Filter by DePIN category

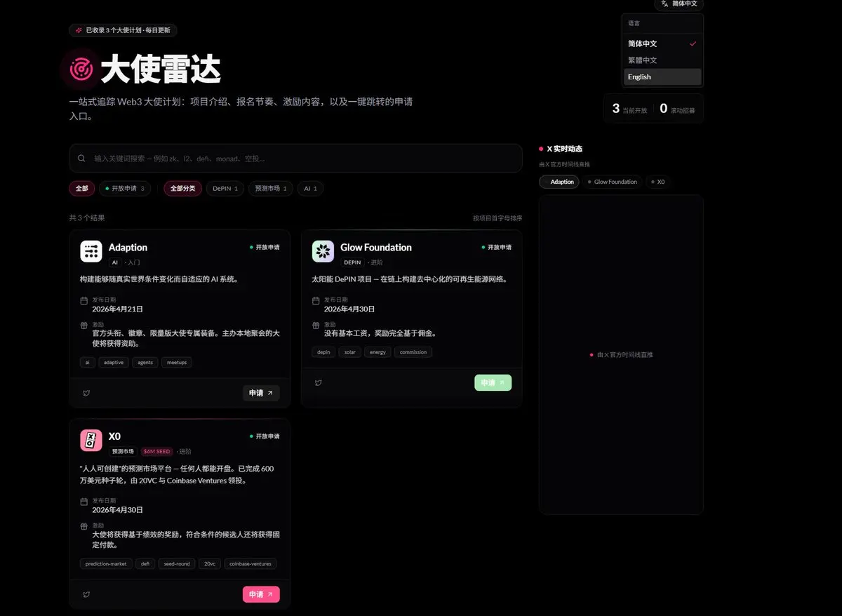click(225, 188)
